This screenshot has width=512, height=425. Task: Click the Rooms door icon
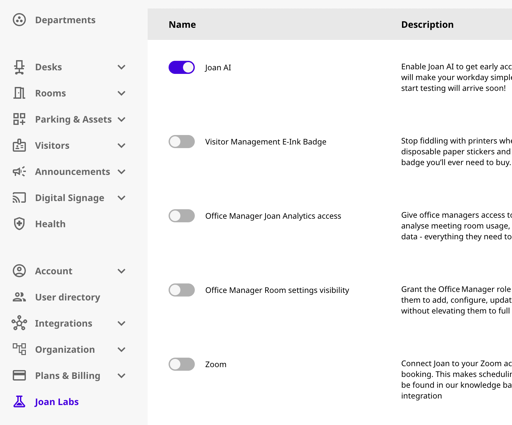click(x=19, y=93)
